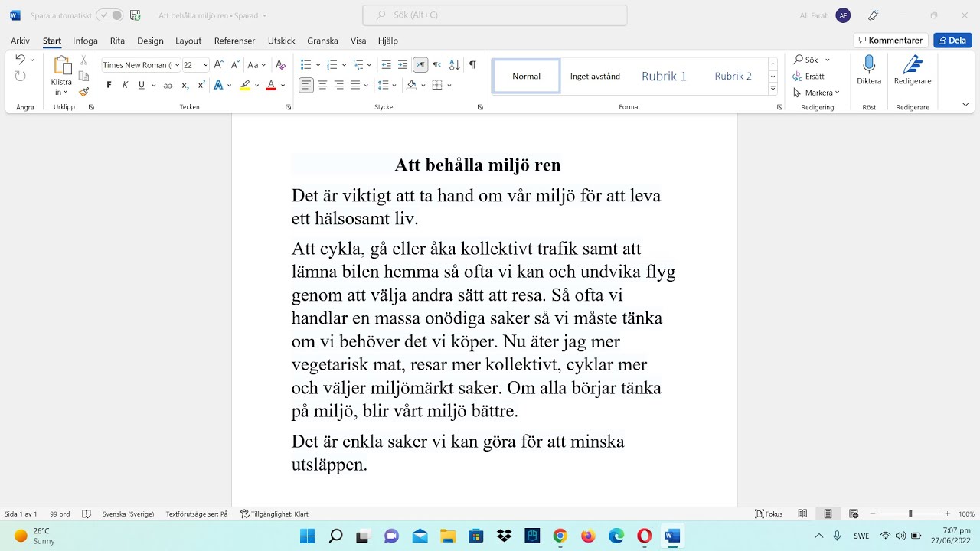Switch to the Design tab

[150, 41]
